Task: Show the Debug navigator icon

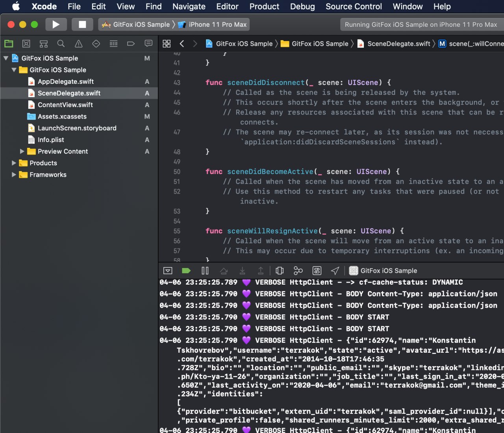Action: [x=113, y=44]
